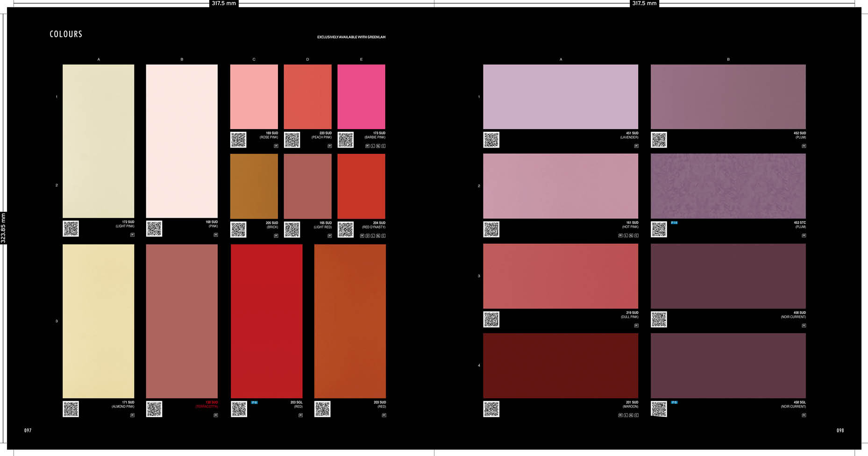Screen dimensions: 868x456
Task: Click the QR code for 171 SUD Almond Pink
Action: tap(71, 409)
